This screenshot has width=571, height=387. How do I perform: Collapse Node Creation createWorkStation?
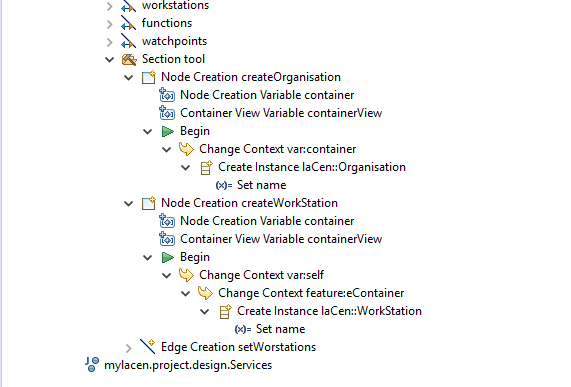129,204
